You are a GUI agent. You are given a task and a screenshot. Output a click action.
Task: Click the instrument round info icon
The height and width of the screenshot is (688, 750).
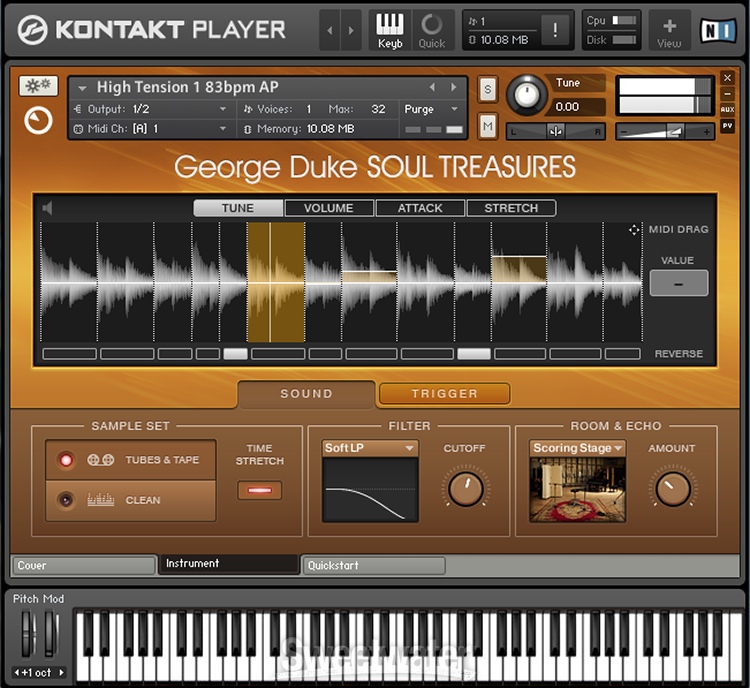click(x=38, y=121)
